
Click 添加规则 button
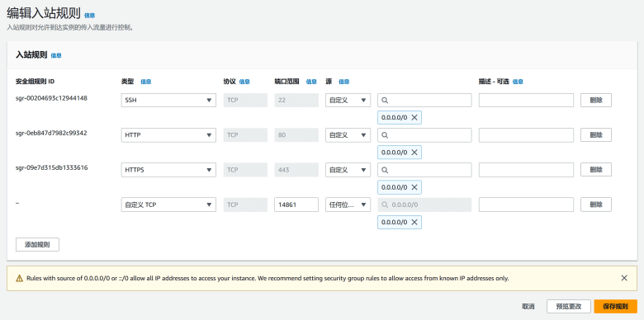[x=37, y=244]
